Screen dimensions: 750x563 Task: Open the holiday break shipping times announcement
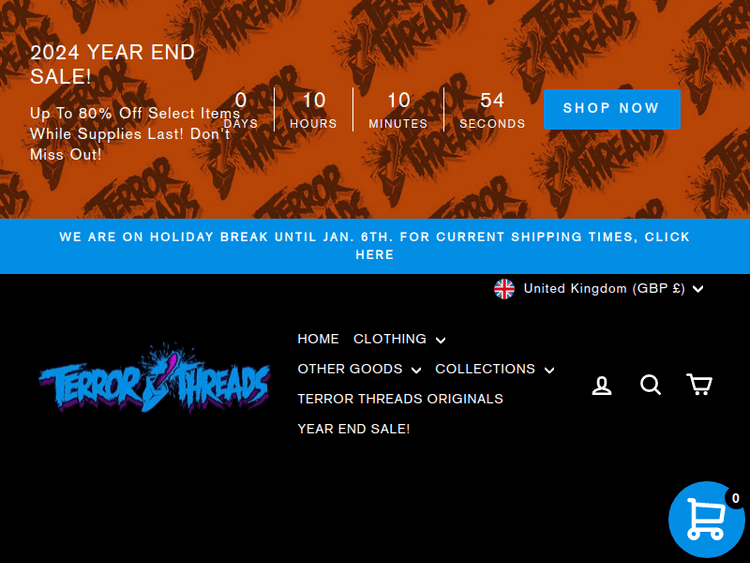375,246
